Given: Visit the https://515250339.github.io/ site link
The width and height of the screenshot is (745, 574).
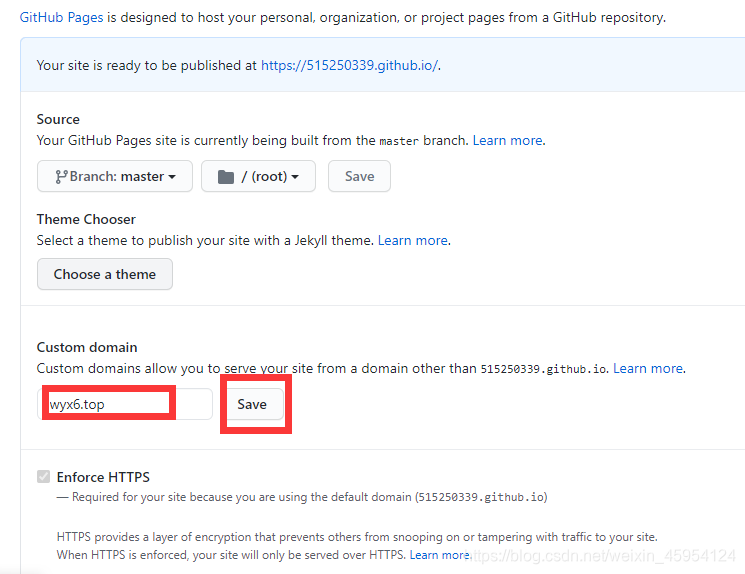Looking at the screenshot, I should [x=349, y=65].
